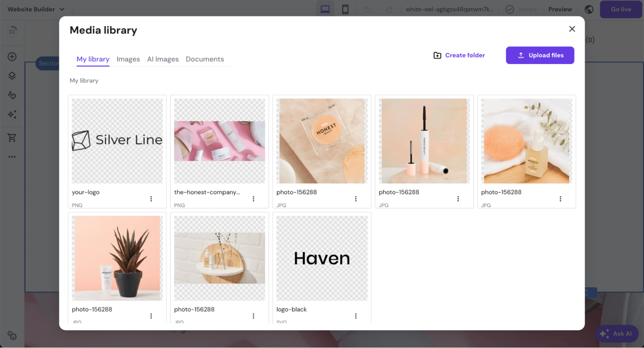Open the more options ellipsis in sidebar
Viewport: 644px width, 348px height.
point(12,156)
